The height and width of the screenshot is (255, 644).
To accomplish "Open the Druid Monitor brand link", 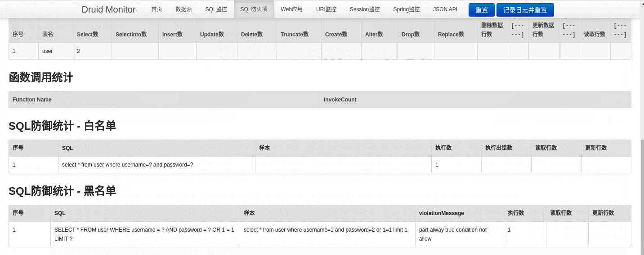I will point(108,9).
